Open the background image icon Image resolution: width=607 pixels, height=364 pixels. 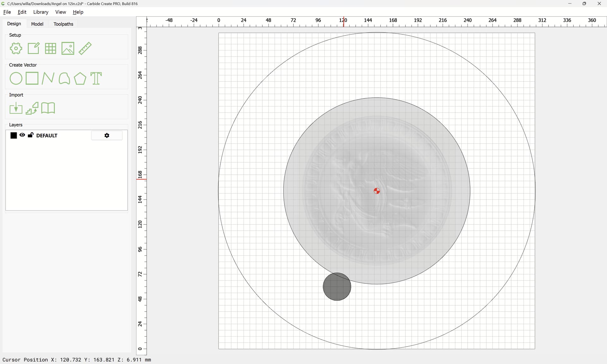click(68, 48)
